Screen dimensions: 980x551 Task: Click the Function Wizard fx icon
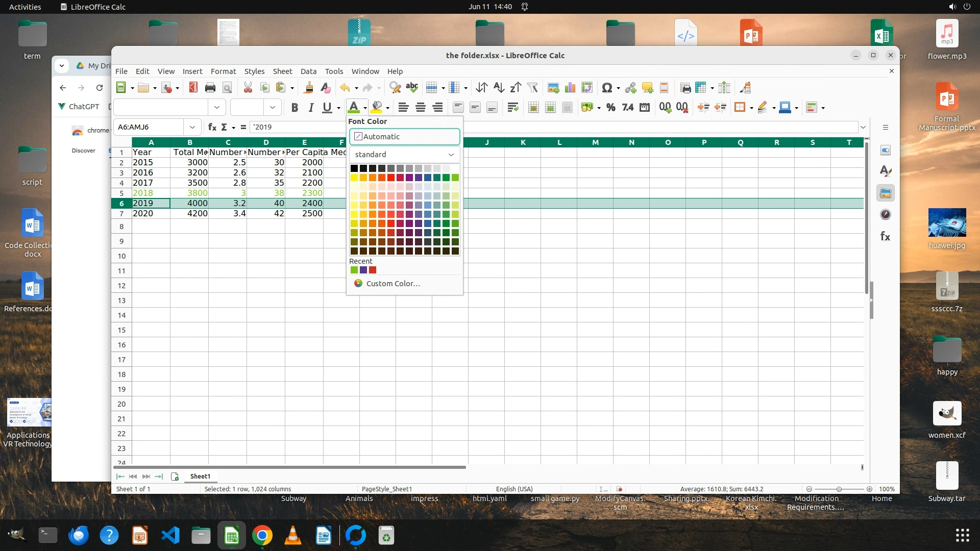(212, 127)
